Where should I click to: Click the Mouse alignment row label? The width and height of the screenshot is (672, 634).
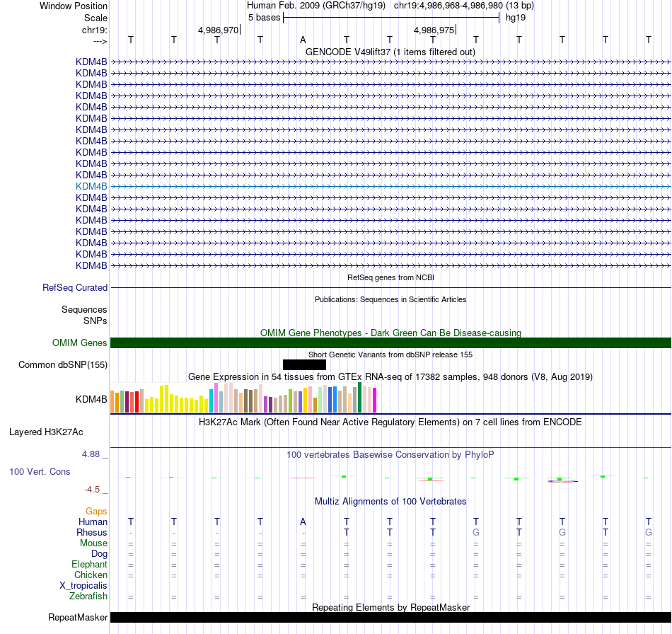(93, 543)
